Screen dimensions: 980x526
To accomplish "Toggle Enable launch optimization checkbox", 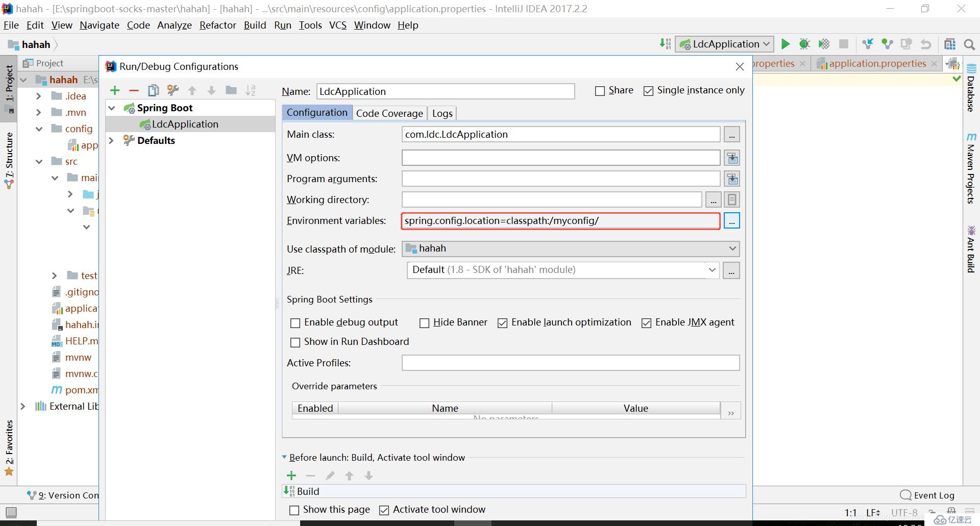I will click(502, 323).
